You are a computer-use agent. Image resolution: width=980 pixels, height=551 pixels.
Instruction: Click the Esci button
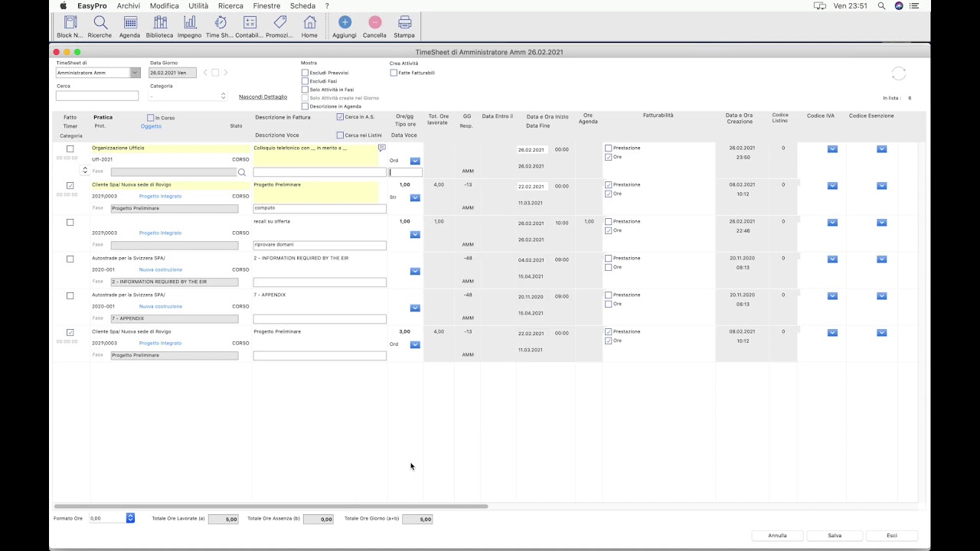(x=892, y=536)
